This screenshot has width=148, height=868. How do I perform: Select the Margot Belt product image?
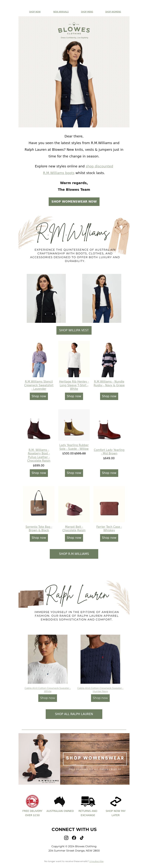[x=74, y=504]
